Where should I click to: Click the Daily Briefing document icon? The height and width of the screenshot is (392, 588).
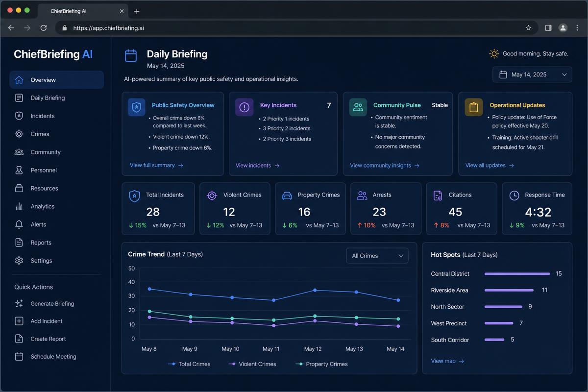(19, 98)
